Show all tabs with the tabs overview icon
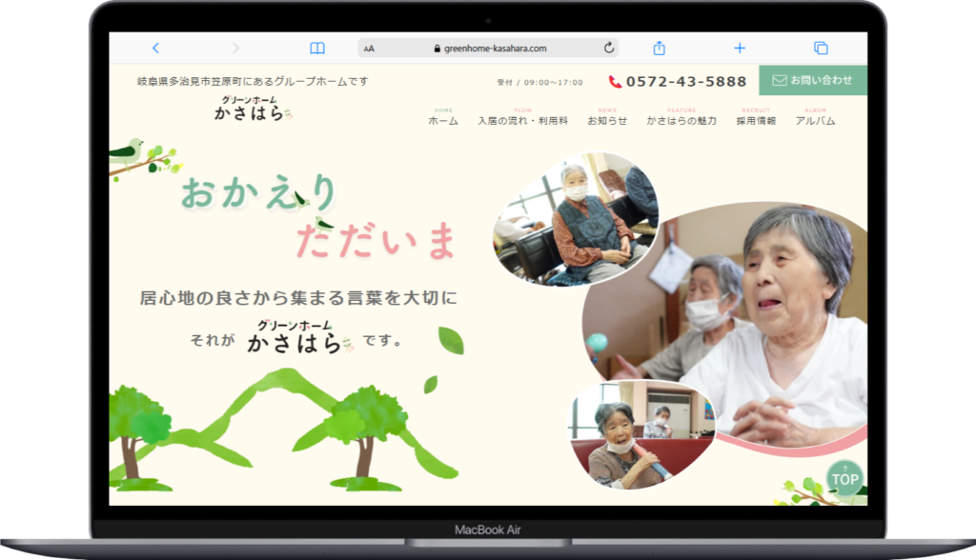Screen dimensions: 976x560 [x=821, y=48]
